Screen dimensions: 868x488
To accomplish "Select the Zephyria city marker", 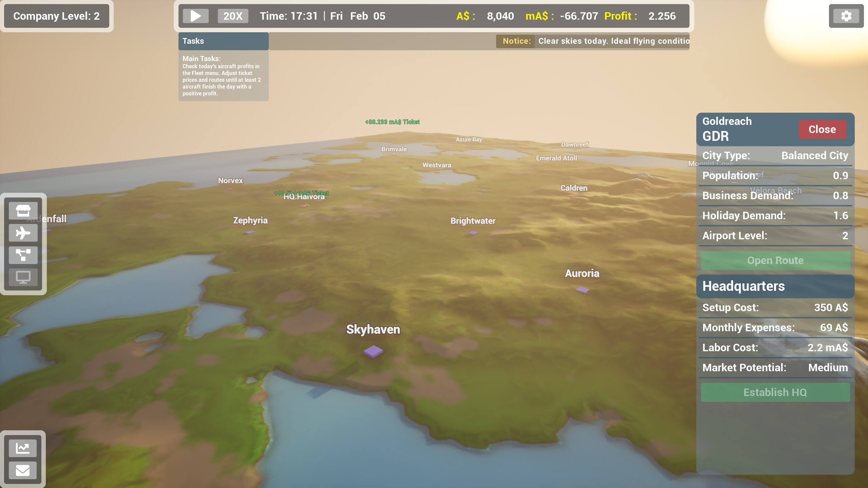I will (x=250, y=232).
